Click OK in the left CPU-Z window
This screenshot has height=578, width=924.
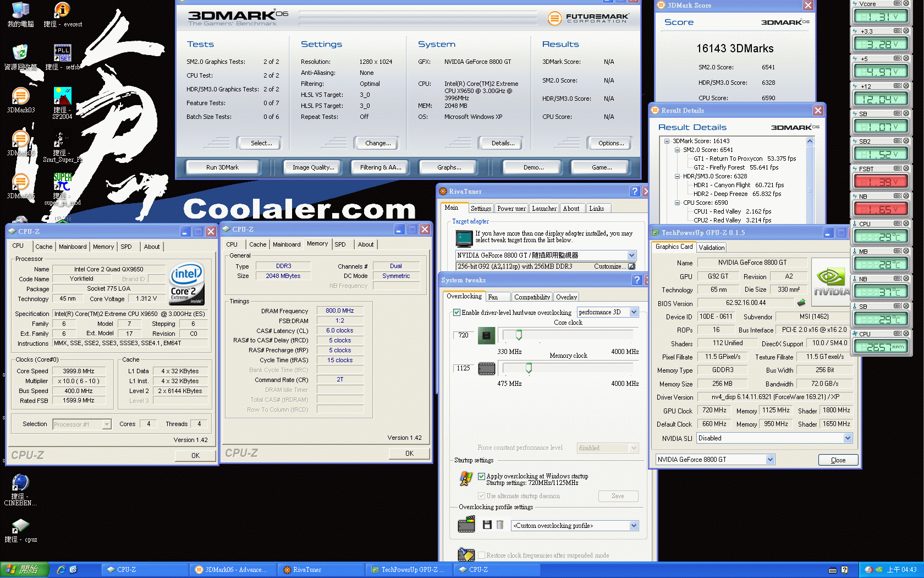coord(195,456)
